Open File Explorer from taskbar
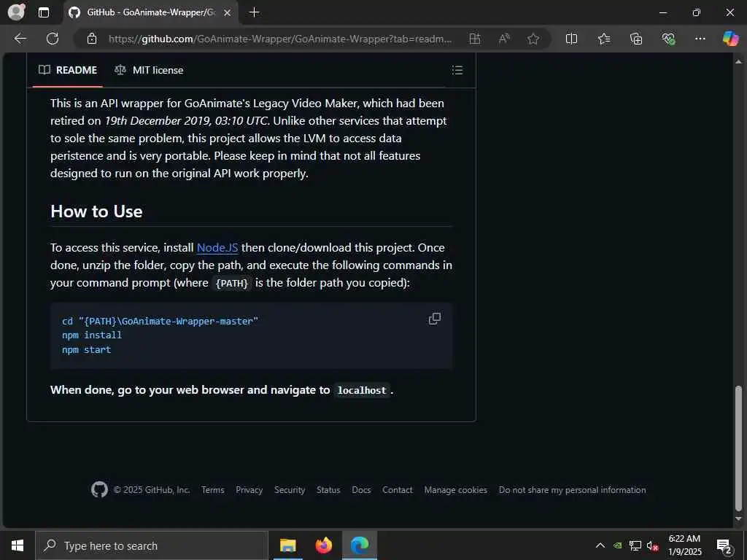 [x=287, y=545]
